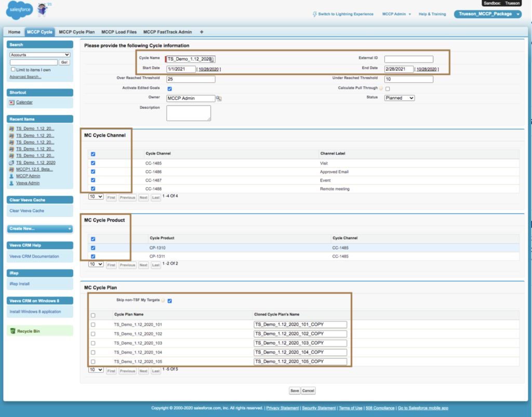Viewport: 532px width, 417px height.
Task: Click the Over Reached Threshold field
Action: click(x=191, y=79)
